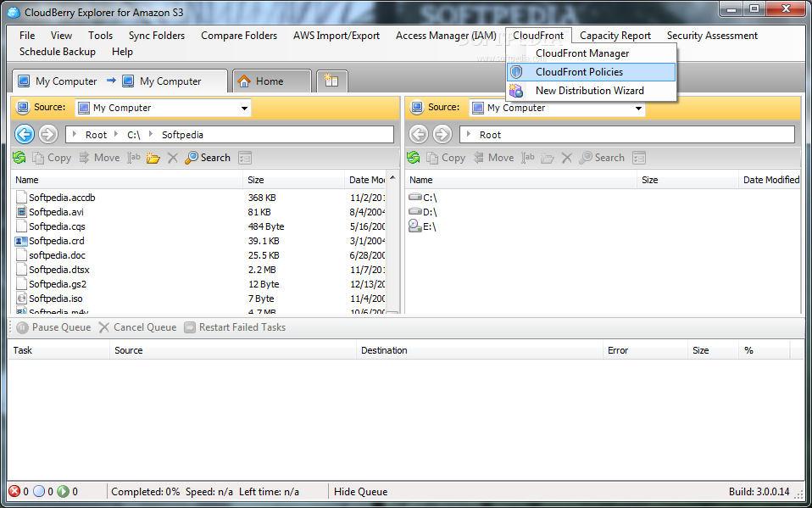Open the Help menu
Viewport: 812px width, 508px height.
122,52
